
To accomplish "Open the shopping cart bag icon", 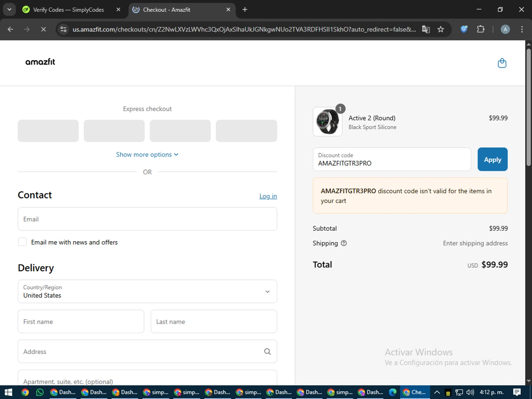I will pos(502,63).
